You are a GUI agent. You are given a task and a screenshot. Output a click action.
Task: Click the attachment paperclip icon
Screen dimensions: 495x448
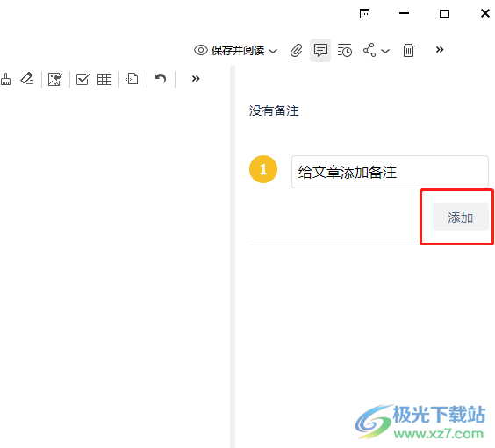pos(296,51)
